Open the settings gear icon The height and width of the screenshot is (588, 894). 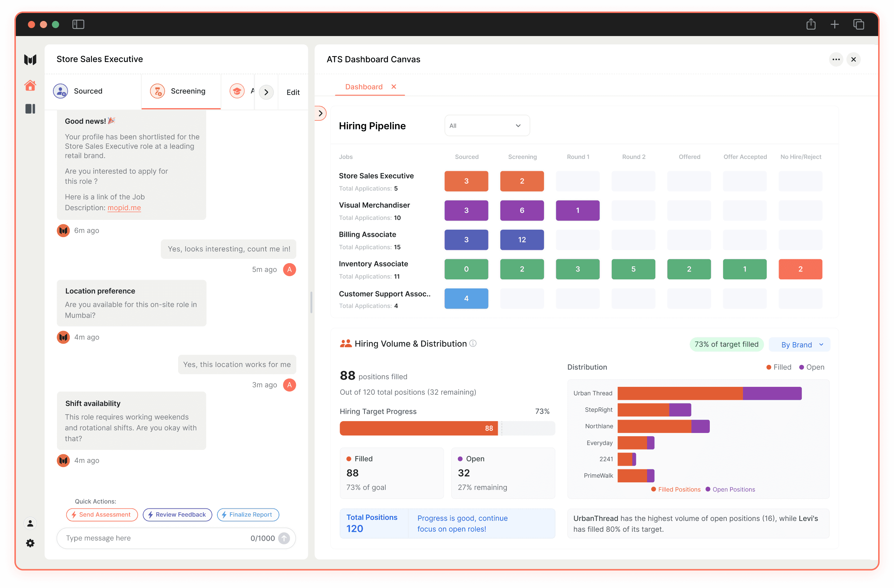click(30, 543)
